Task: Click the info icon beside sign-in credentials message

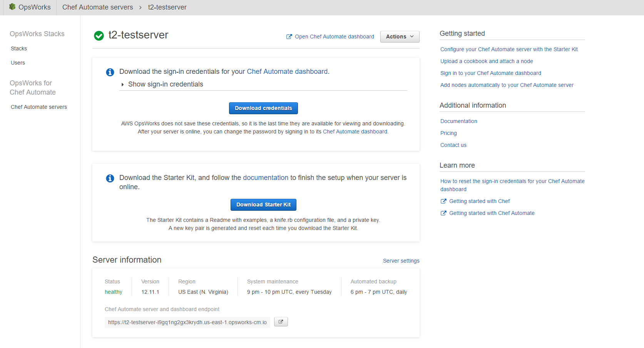Action: [x=110, y=72]
